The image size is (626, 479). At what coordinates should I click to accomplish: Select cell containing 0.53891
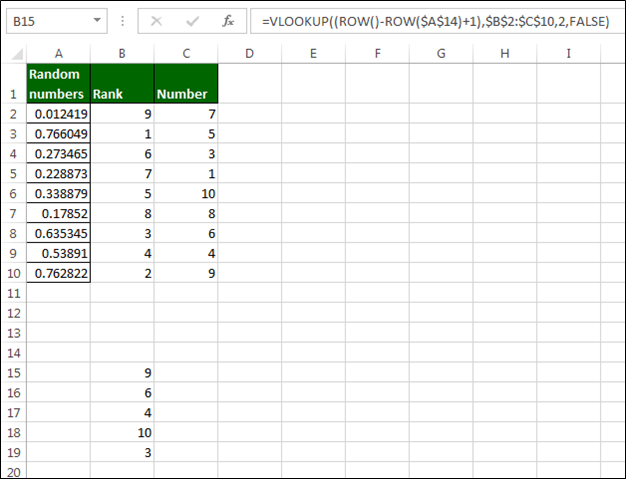pyautogui.click(x=59, y=253)
